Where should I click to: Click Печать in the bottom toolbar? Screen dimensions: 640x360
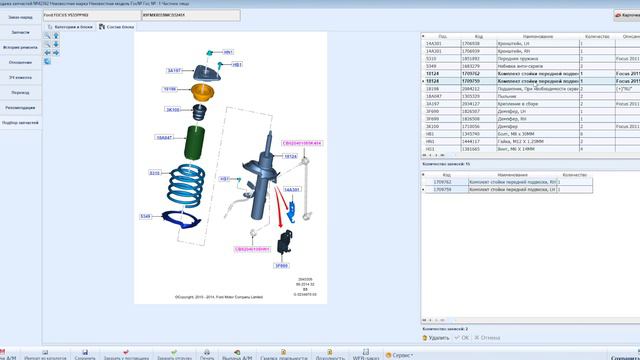tap(207, 355)
